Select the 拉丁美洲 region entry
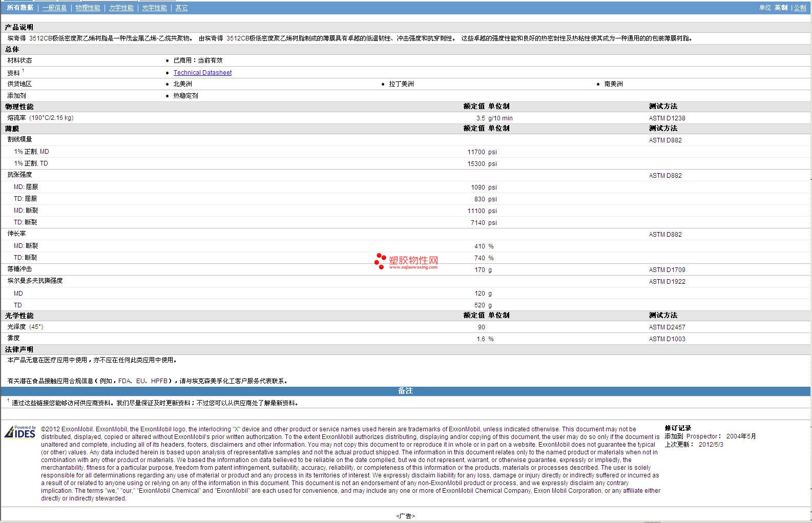Viewport: 812px width, 523px height. [x=401, y=84]
